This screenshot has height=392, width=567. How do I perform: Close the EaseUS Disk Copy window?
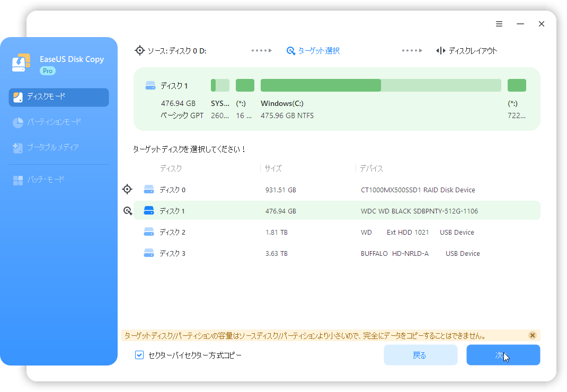point(542,24)
